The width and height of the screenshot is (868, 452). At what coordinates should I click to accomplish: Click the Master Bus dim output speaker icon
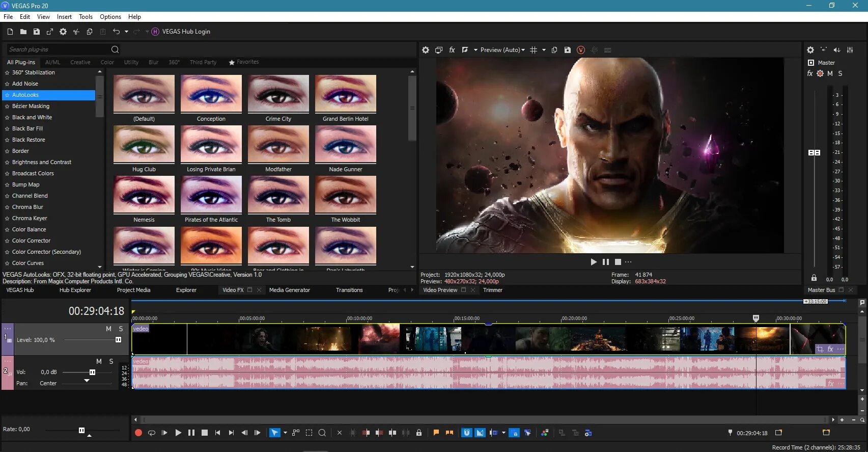click(x=837, y=50)
